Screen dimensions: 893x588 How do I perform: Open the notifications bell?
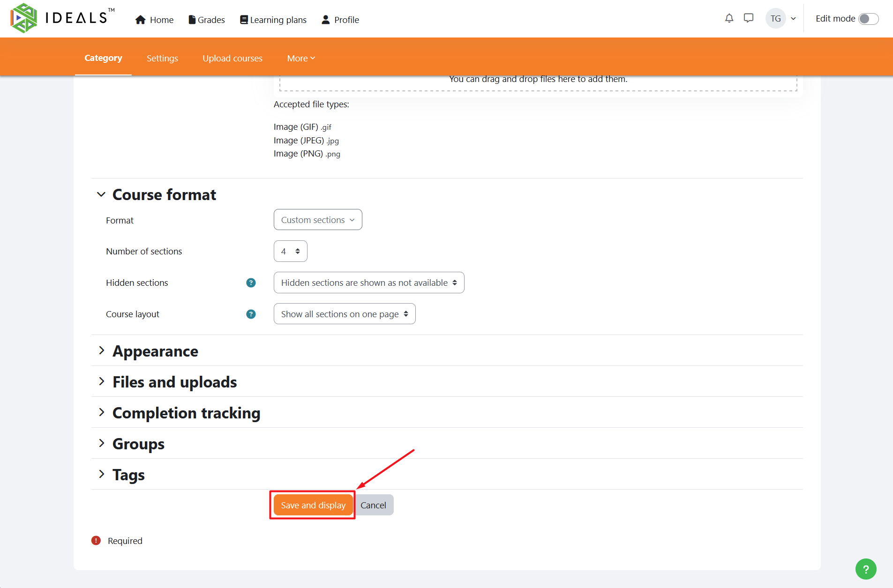[x=729, y=18]
